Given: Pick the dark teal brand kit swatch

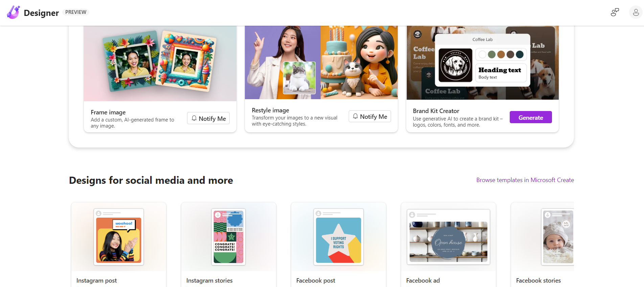Looking at the screenshot, I should coord(520,54).
